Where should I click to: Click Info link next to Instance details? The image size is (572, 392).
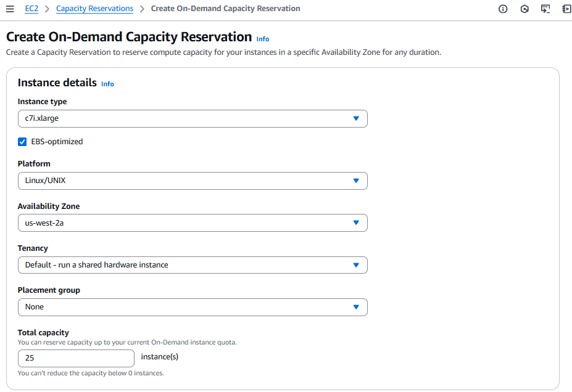[107, 84]
